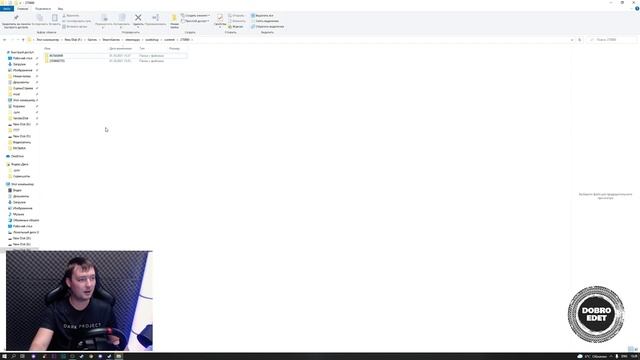
Task: Open Простой доступ (Easy access) dropdown
Action: [x=196, y=21]
